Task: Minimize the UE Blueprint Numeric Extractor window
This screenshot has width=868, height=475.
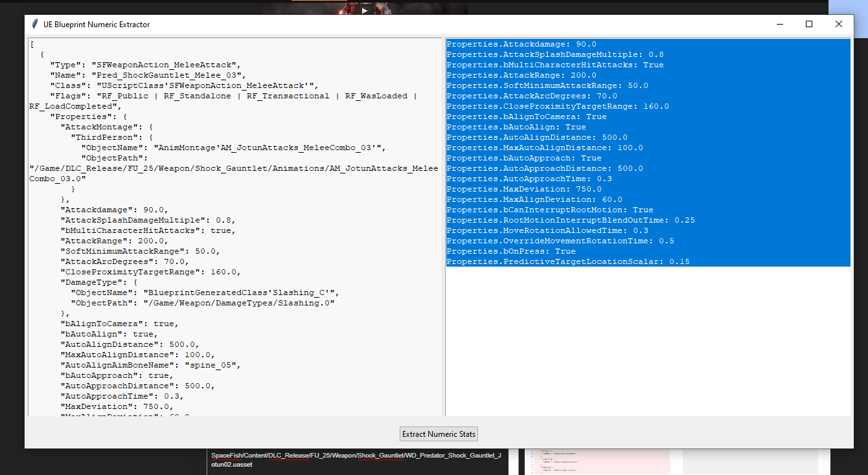Action: coord(779,24)
